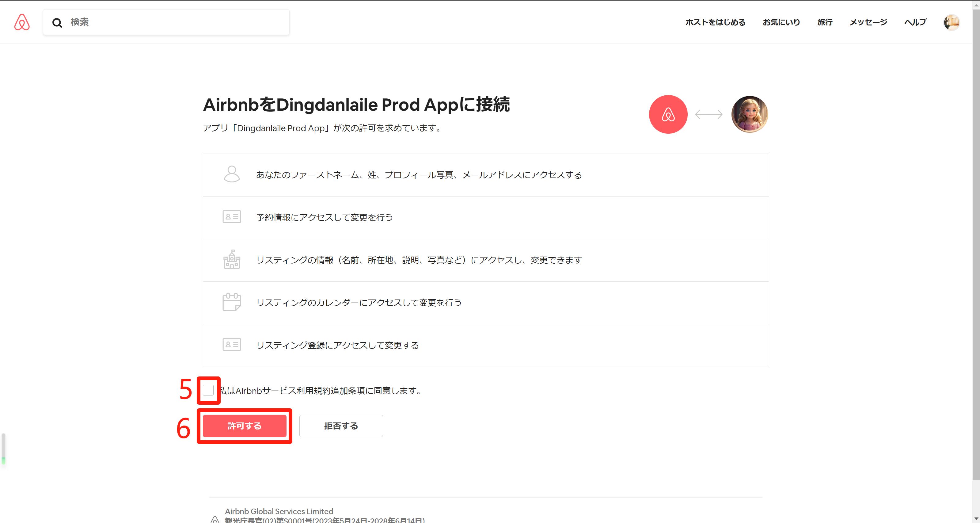This screenshot has height=523, width=980.
Task: Open ヘルプ in the header
Action: [x=915, y=22]
